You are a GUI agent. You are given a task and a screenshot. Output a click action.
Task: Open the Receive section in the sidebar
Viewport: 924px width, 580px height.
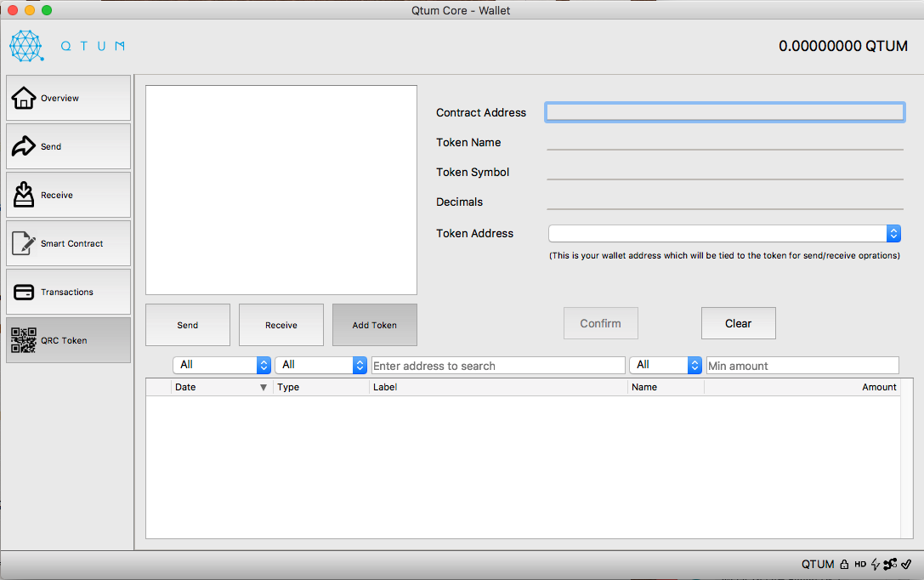point(68,195)
